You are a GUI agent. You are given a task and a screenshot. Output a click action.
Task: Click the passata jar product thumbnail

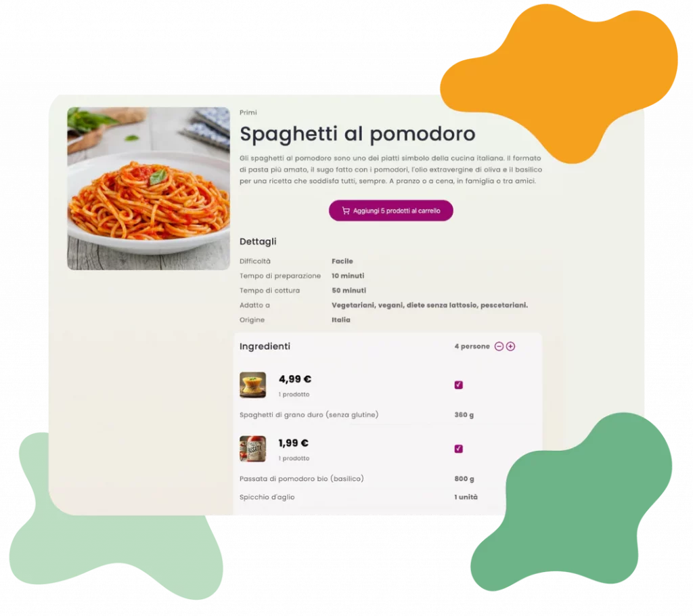tap(253, 449)
